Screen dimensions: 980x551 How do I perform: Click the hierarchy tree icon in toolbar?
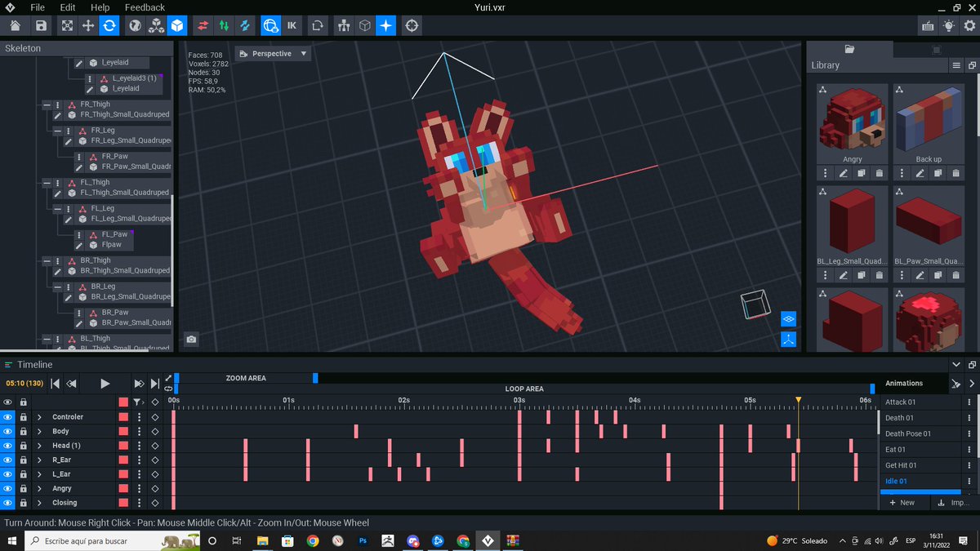point(344,25)
